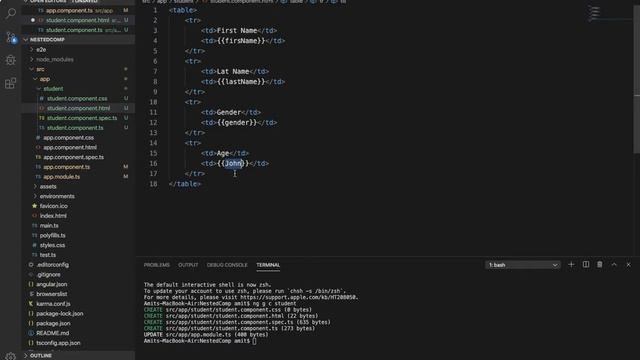Open main.ts file

pyautogui.click(x=49, y=226)
